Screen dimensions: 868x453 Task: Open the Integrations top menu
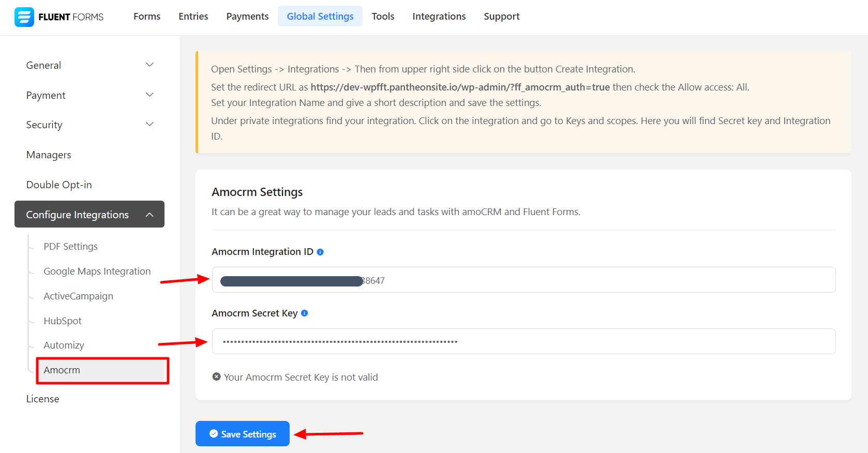(439, 17)
